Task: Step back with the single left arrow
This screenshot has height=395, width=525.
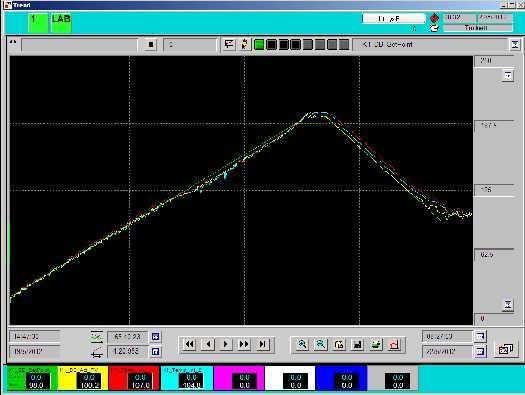Action: (208, 344)
